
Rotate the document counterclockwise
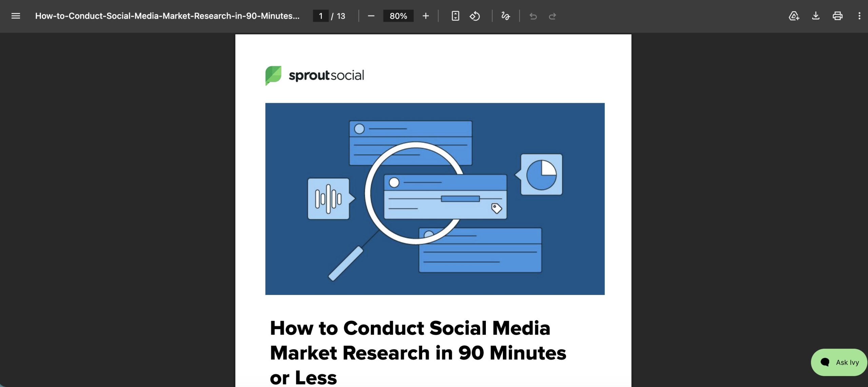click(x=475, y=16)
